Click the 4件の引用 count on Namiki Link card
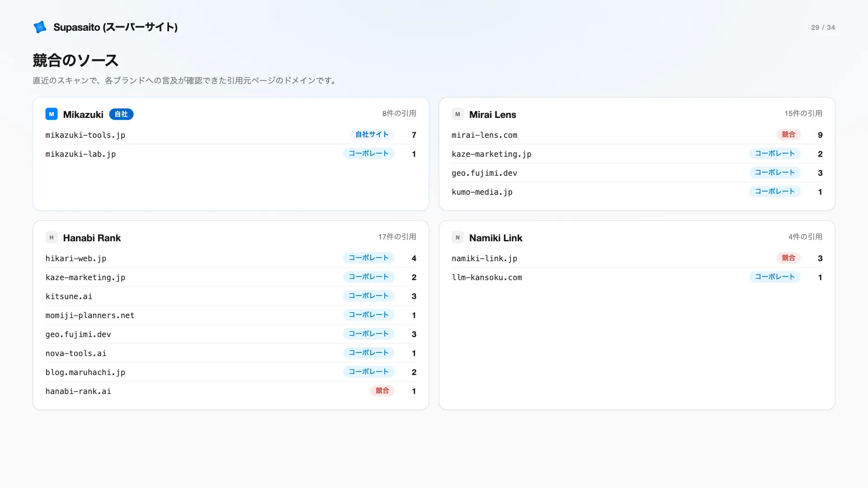 [805, 237]
